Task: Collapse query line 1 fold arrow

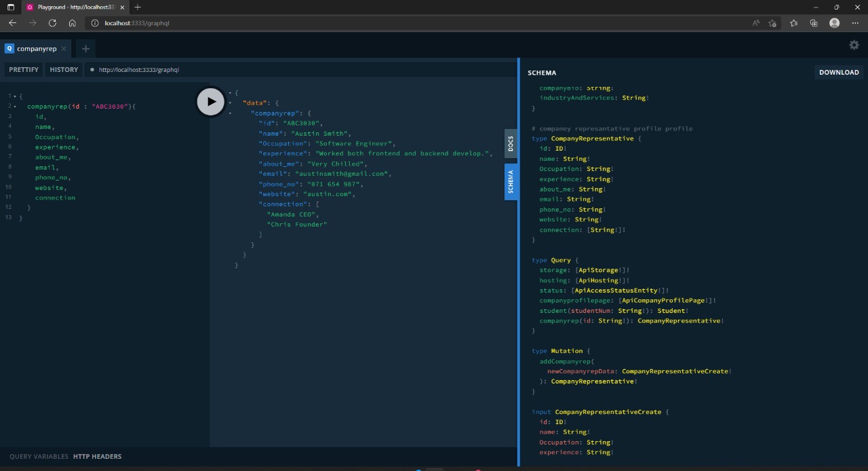Action: 15,96
